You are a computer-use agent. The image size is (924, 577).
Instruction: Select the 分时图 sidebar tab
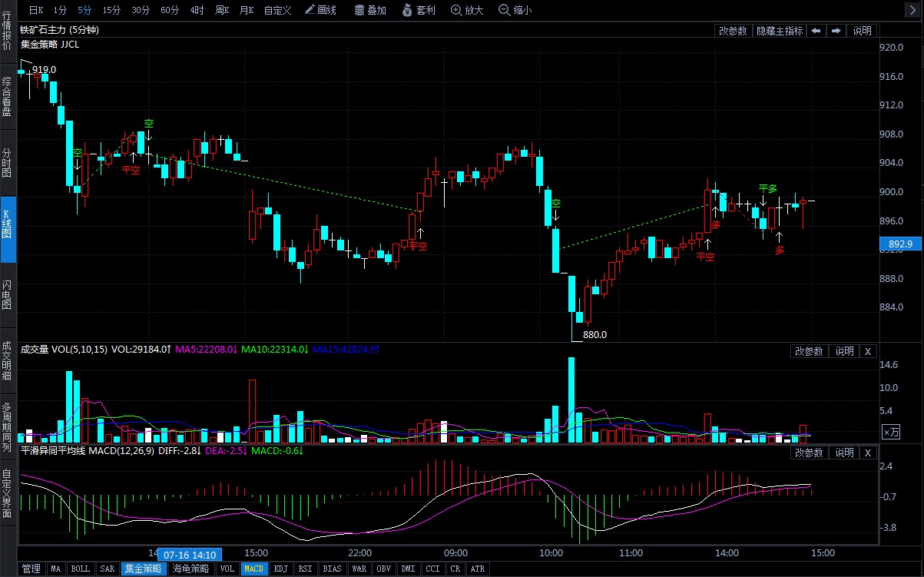(x=7, y=163)
